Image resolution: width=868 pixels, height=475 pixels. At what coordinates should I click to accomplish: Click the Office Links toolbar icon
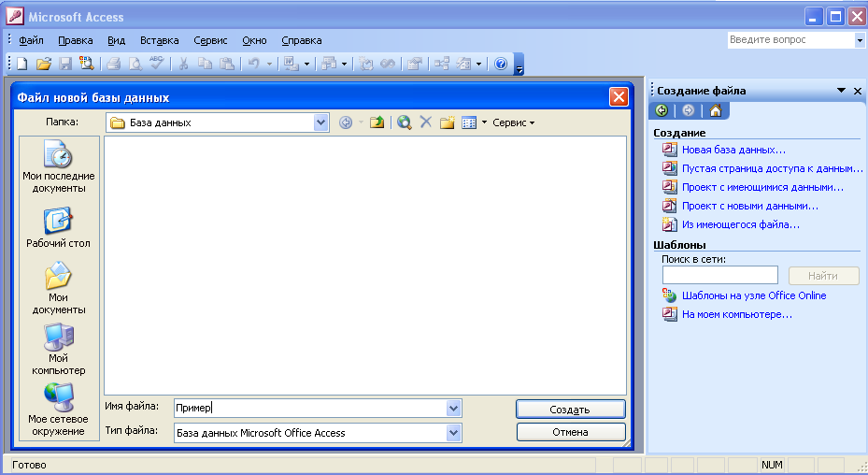292,65
